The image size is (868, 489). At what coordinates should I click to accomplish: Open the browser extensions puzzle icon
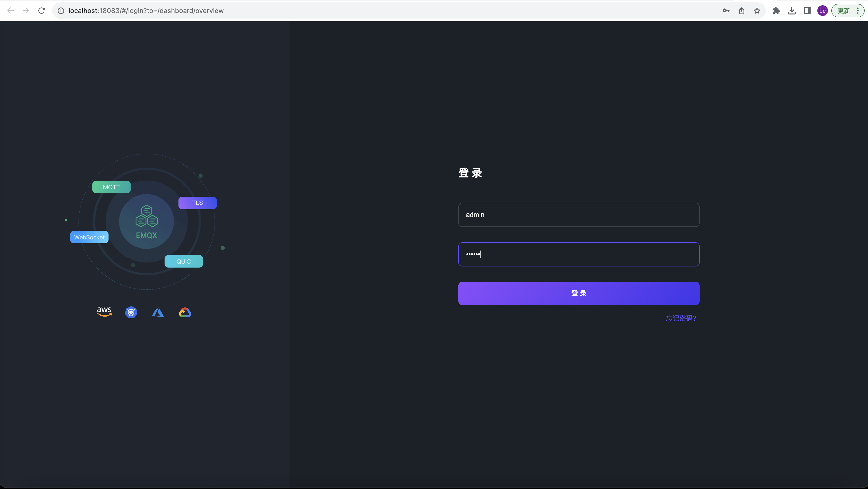(x=776, y=10)
